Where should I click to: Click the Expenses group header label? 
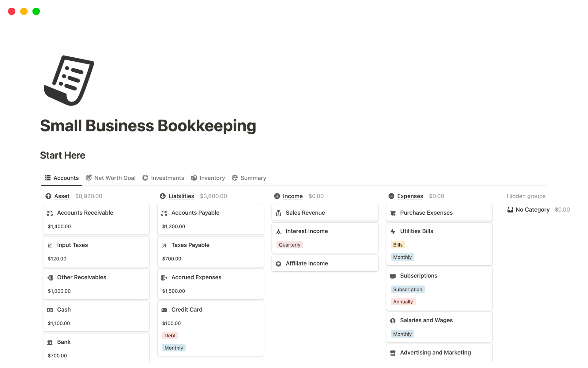tap(410, 196)
